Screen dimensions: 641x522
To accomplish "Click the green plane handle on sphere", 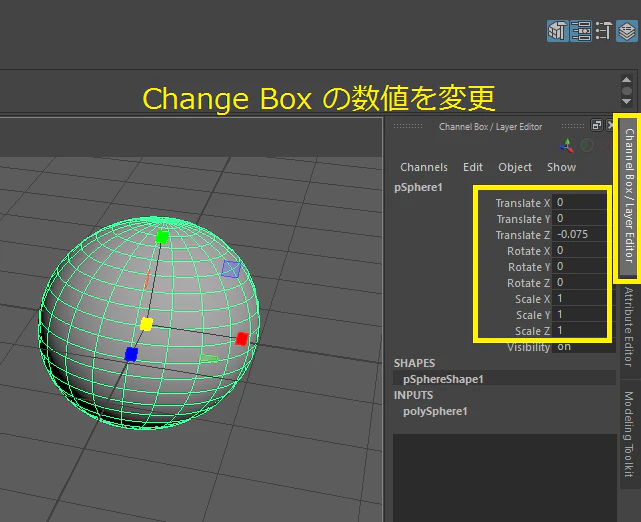I will [x=209, y=358].
